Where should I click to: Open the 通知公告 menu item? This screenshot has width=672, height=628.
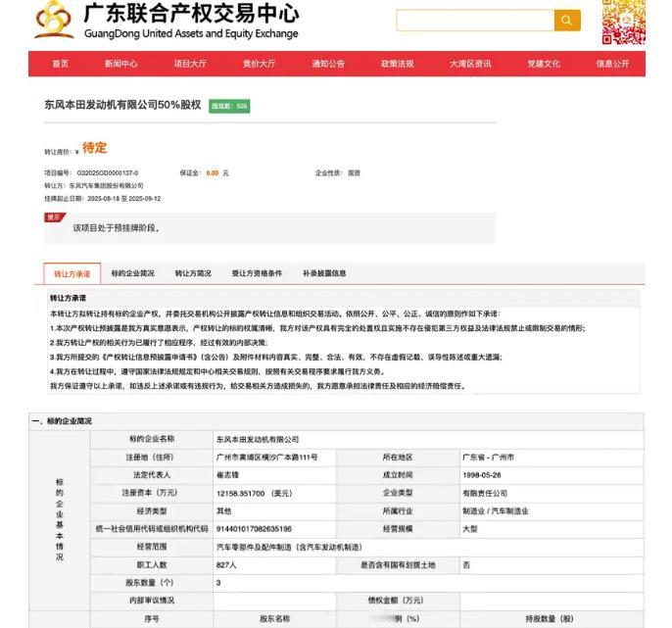pyautogui.click(x=328, y=64)
